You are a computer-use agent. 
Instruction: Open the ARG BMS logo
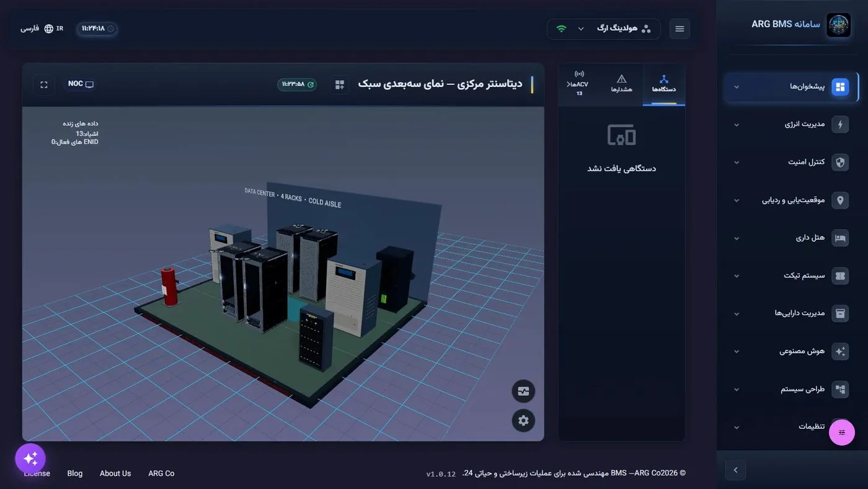pos(838,25)
